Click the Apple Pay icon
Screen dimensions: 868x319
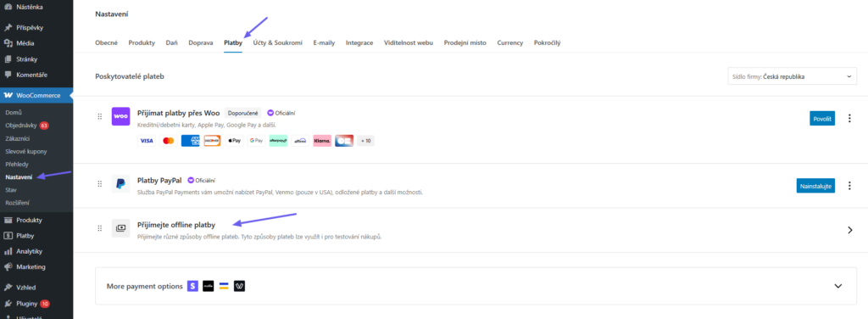point(234,141)
